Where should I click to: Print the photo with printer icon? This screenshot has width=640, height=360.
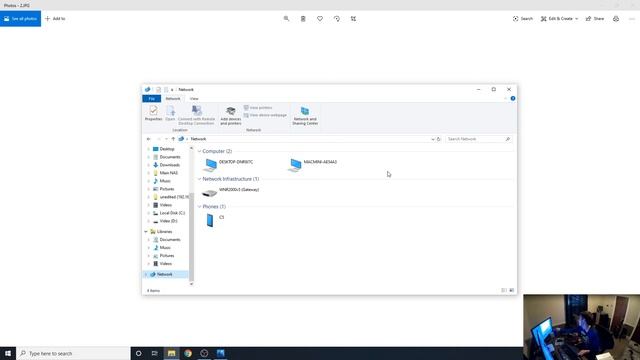tap(616, 19)
